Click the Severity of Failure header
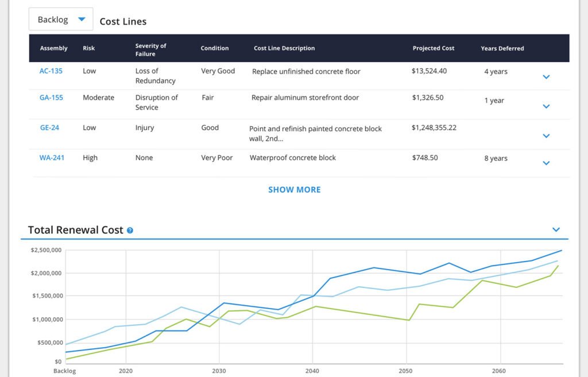Screen dimensions: 588x377 150,50
